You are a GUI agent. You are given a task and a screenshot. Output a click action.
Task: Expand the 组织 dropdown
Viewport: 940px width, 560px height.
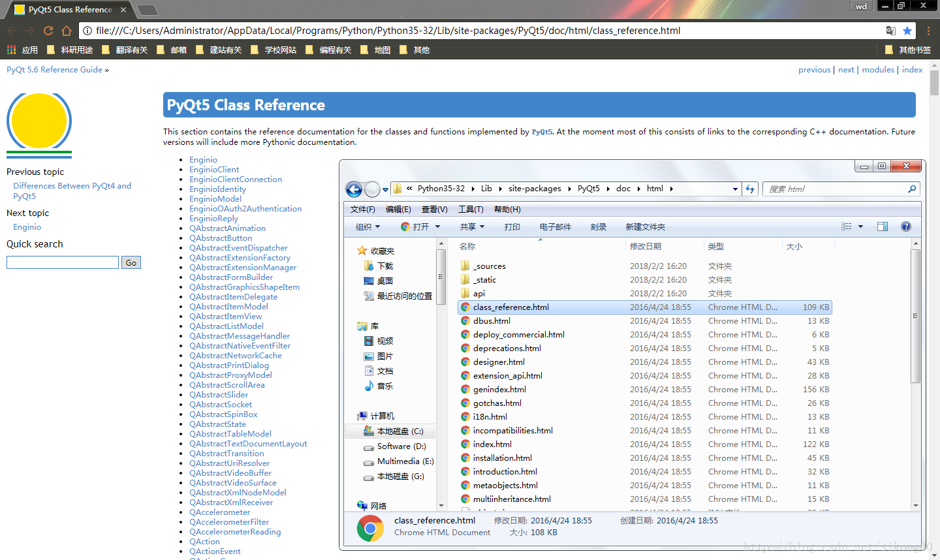[368, 226]
